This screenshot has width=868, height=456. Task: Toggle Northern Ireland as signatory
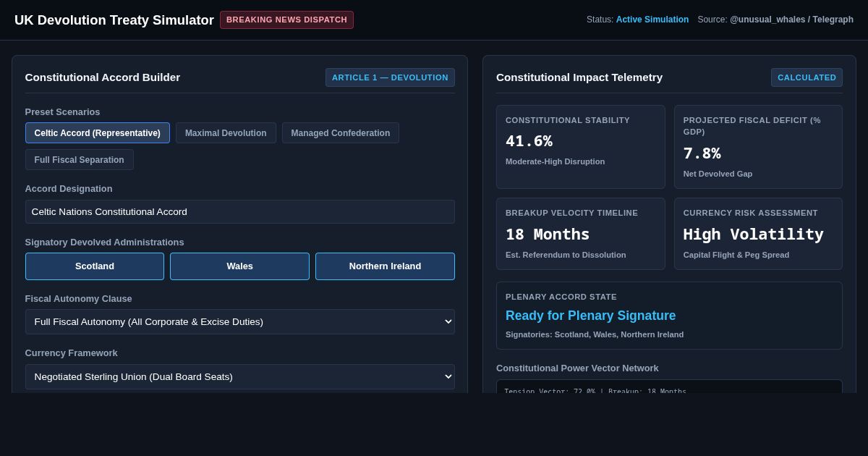pos(385,266)
